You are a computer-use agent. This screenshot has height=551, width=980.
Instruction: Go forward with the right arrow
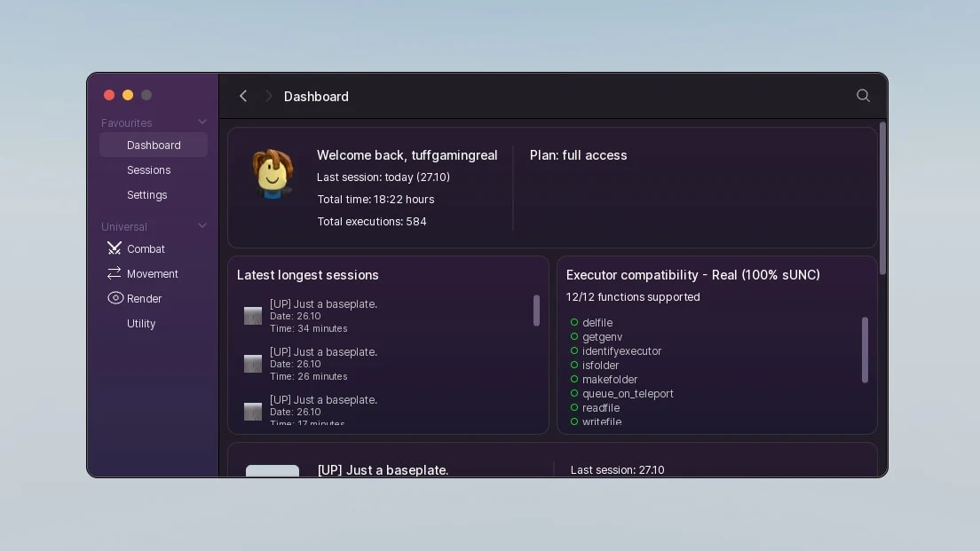268,96
